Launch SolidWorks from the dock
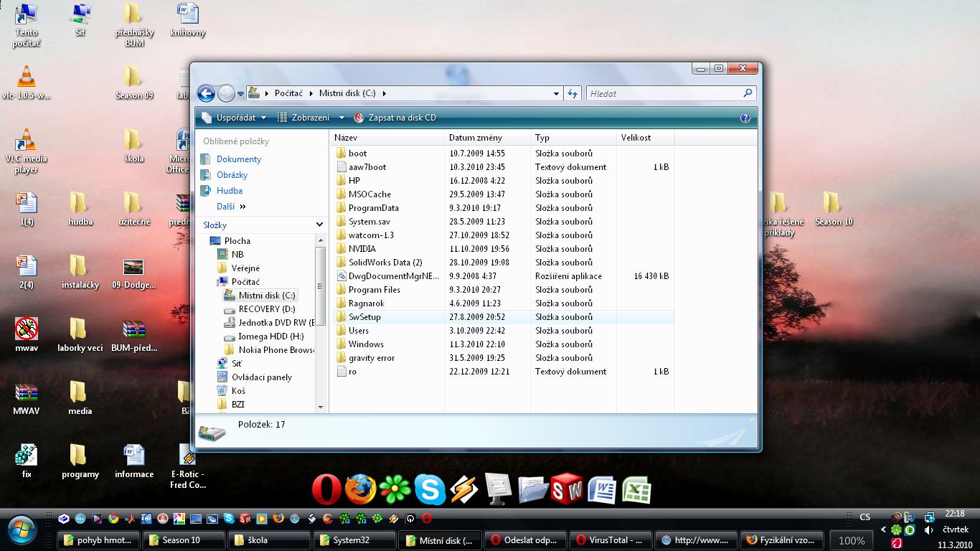Screen dimensions: 980x551 click(x=567, y=490)
